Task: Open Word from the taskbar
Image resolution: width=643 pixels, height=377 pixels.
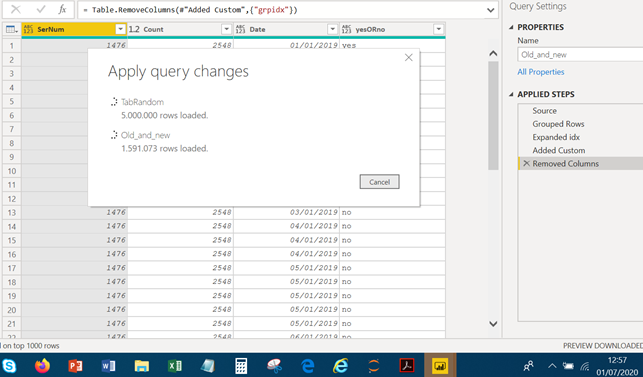Action: [109, 366]
